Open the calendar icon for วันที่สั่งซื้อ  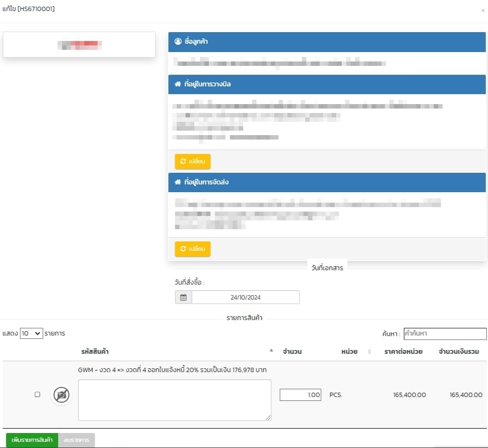point(183,297)
